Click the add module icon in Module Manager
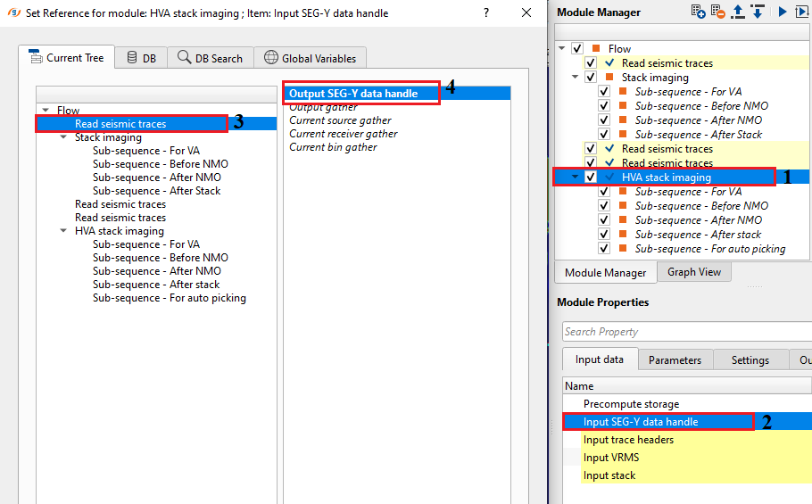 point(699,12)
